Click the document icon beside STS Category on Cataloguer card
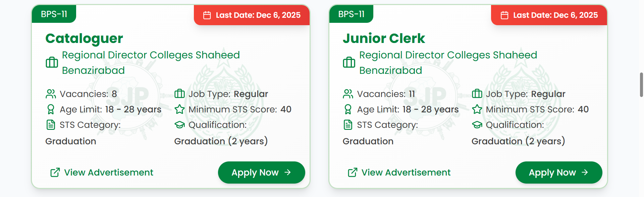Image resolution: width=644 pixels, height=197 pixels. click(x=51, y=125)
